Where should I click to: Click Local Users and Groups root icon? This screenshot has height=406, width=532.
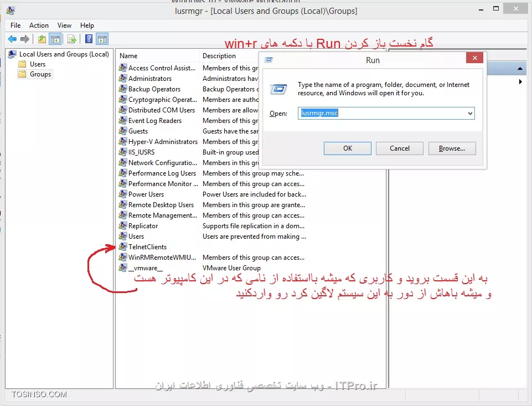click(x=12, y=54)
